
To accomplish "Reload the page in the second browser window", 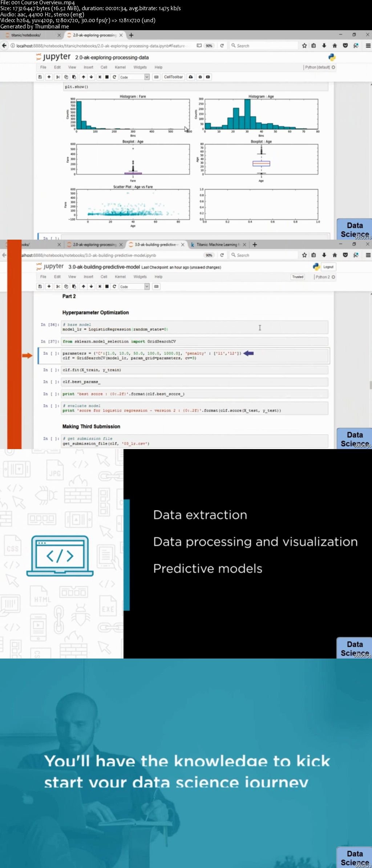I will [222, 255].
